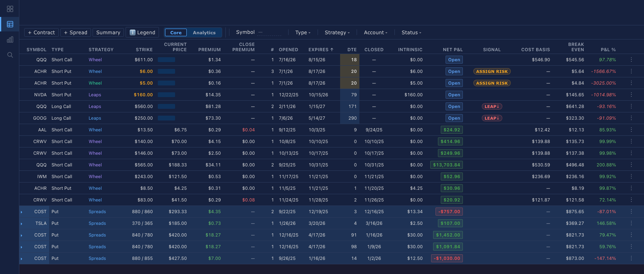The image size is (644, 274).
Task: Click Open status on ACHR $6.00 row
Action: 454,71
